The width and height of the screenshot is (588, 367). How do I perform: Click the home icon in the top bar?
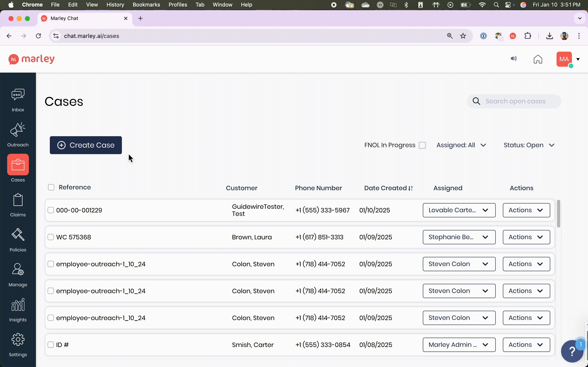pos(538,59)
